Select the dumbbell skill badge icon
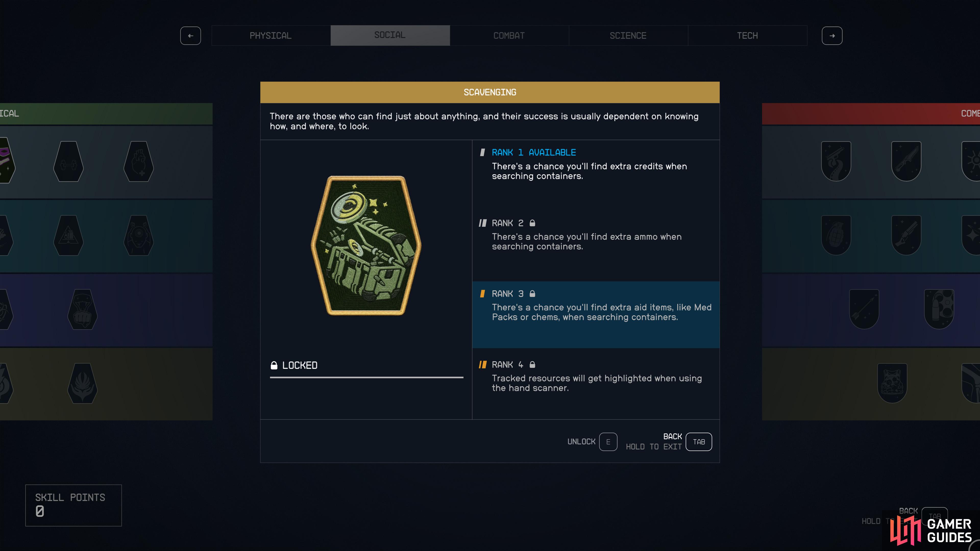980x551 pixels. pos(68,161)
